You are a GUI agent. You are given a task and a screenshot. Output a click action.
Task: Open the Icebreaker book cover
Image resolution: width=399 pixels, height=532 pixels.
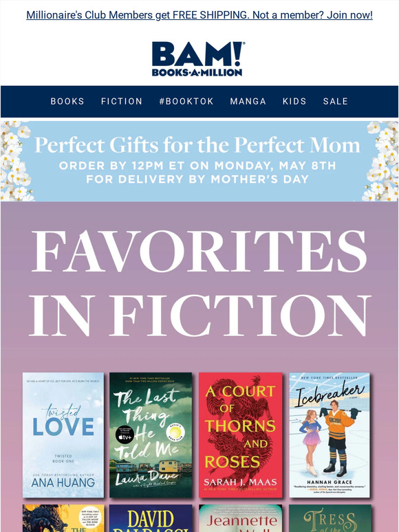pyautogui.click(x=330, y=435)
